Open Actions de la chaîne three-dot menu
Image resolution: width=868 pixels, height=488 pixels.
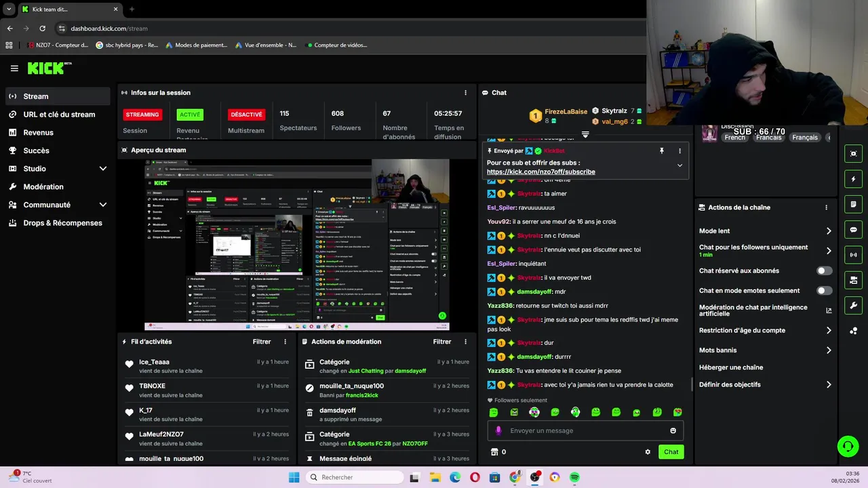(x=826, y=207)
